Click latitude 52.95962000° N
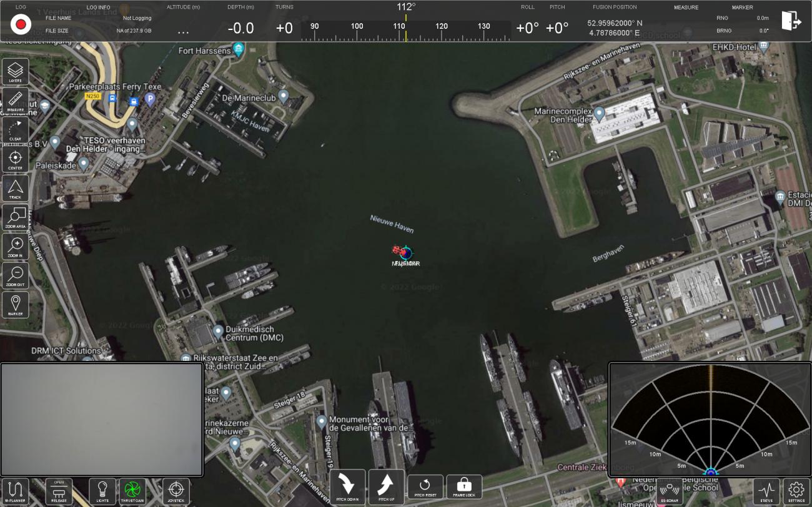 pyautogui.click(x=615, y=22)
